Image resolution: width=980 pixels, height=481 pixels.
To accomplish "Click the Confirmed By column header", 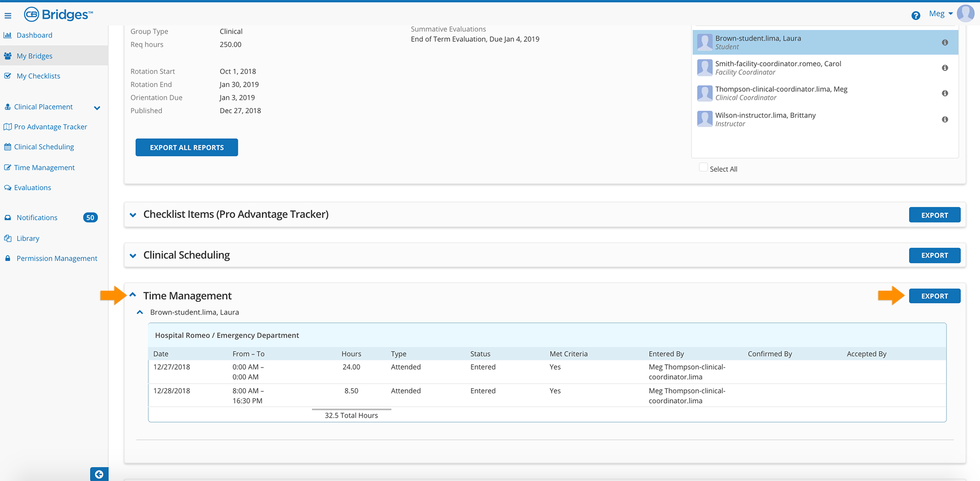I will tap(770, 354).
